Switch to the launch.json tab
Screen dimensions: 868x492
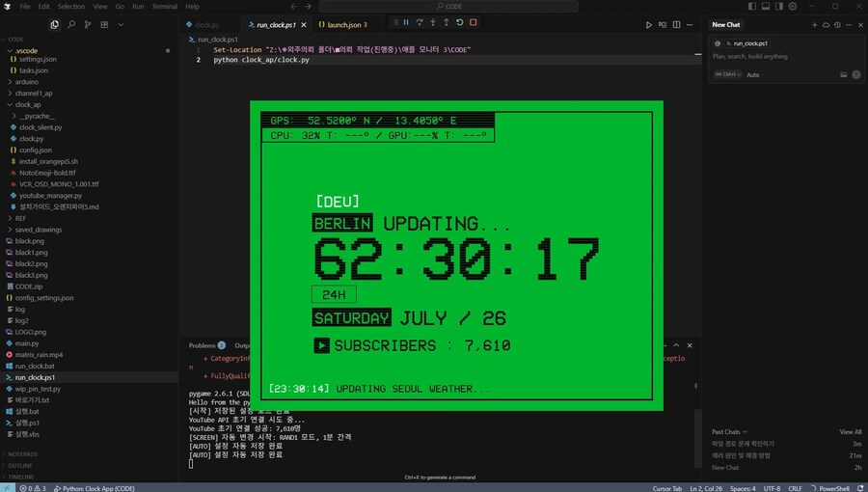347,24
